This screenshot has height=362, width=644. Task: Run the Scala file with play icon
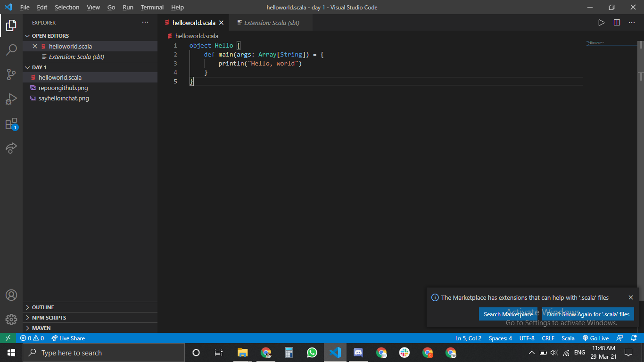pos(601,23)
